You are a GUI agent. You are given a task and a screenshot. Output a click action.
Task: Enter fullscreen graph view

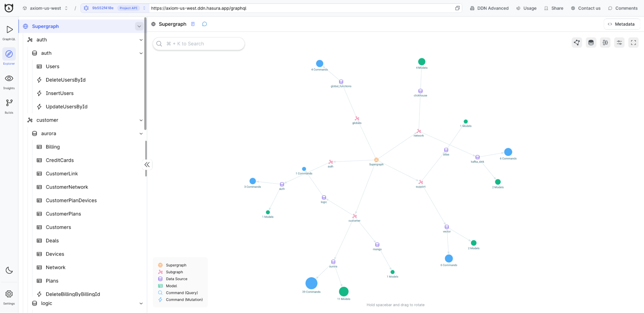click(634, 42)
